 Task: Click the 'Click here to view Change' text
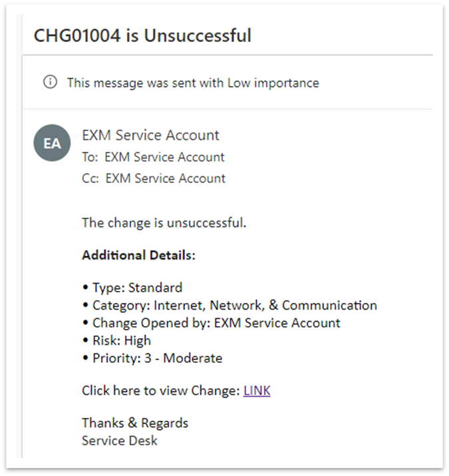(161, 390)
